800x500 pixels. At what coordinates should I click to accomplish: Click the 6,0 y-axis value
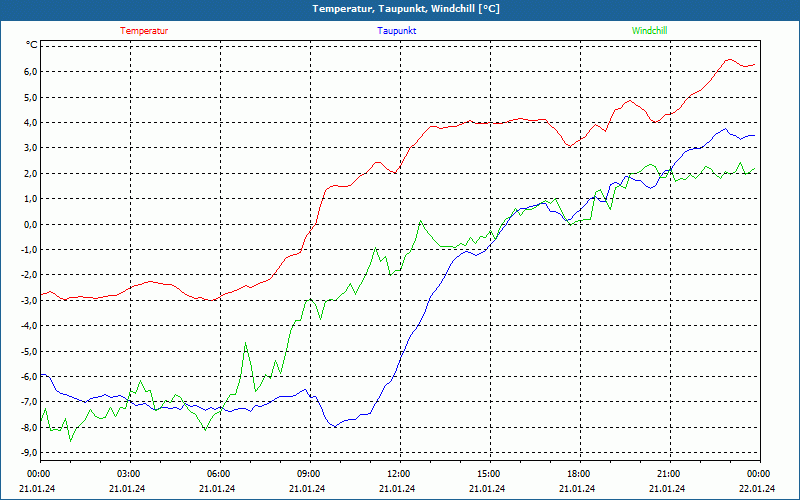point(30,71)
